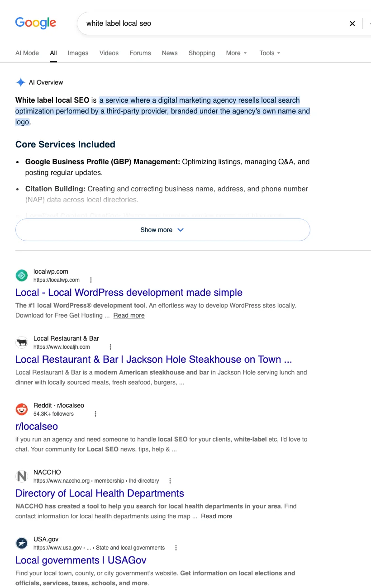The height and width of the screenshot is (588, 371).
Task: Click the NACCHO source name text
Action: click(47, 472)
